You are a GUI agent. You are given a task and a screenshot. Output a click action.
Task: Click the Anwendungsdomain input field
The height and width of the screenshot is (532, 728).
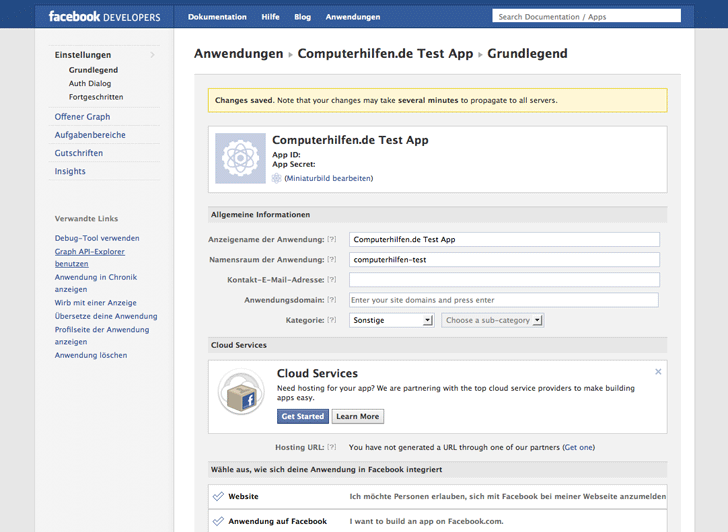pos(504,300)
